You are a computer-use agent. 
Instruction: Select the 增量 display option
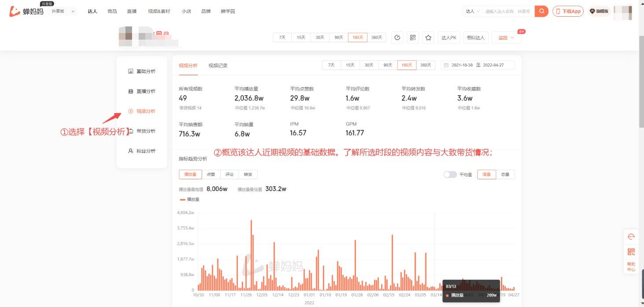(486, 174)
